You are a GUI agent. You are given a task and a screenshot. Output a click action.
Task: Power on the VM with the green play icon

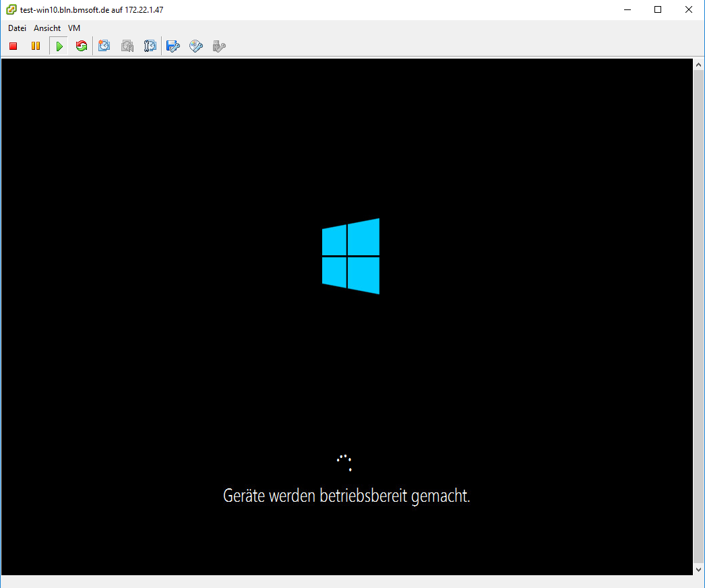59,46
